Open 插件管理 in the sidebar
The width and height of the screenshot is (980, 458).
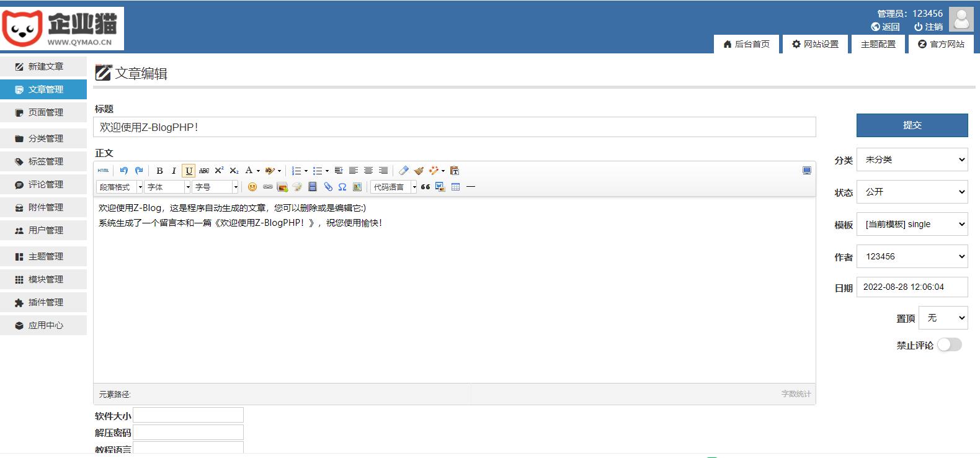tap(43, 302)
